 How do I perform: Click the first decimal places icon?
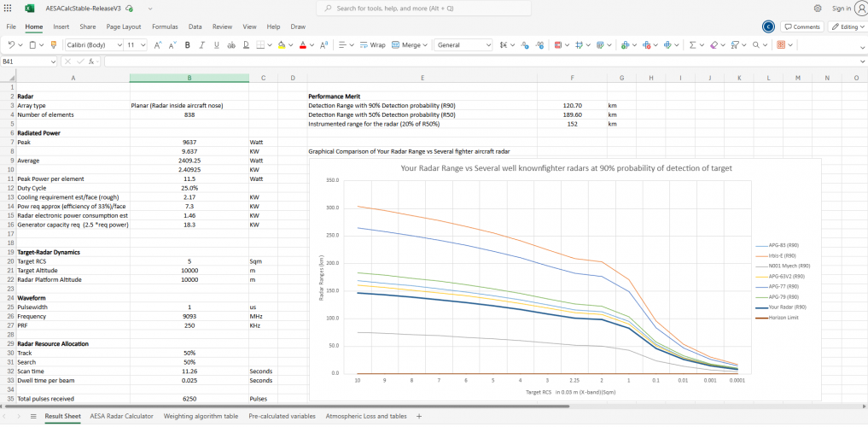[x=525, y=45]
